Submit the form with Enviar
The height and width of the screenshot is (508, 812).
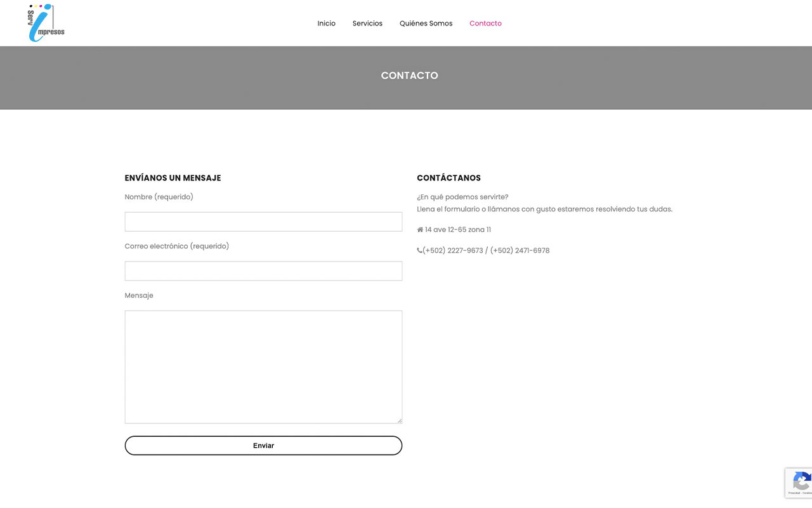coord(263,446)
